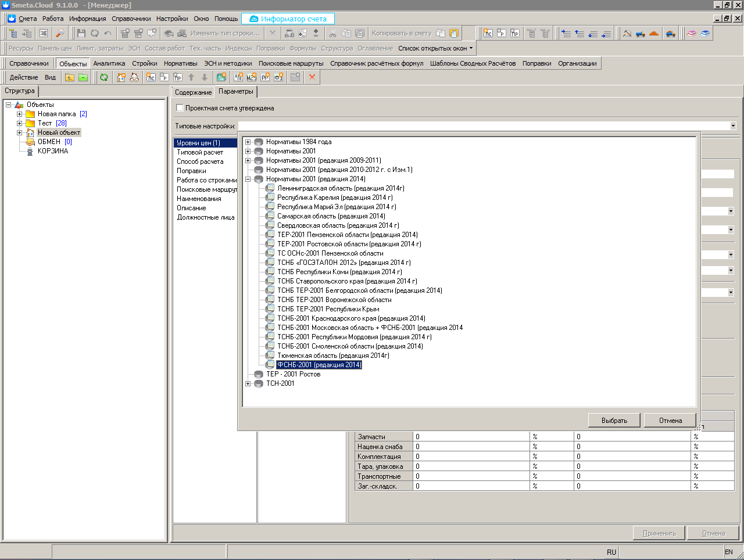The image size is (744, 560).
Task: Click the red X delete icon
Action: tap(312, 77)
